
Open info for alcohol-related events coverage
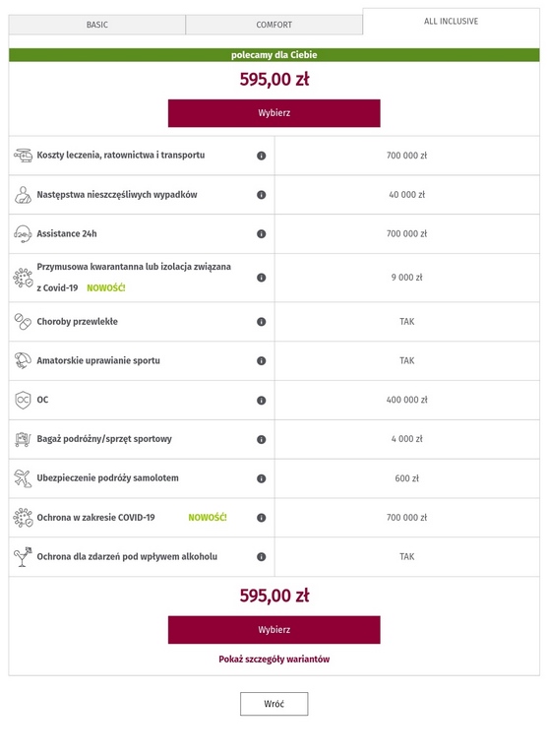point(262,557)
